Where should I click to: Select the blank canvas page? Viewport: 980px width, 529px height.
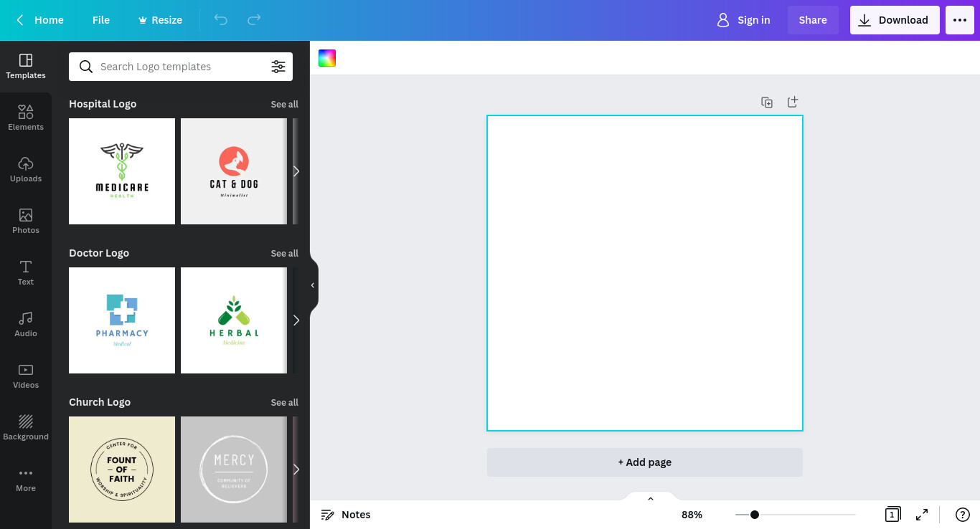tap(645, 273)
